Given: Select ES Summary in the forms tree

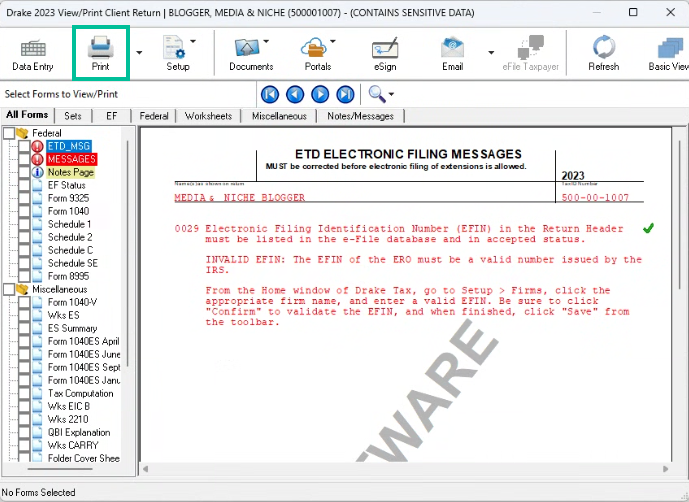Looking at the screenshot, I should (x=73, y=328).
